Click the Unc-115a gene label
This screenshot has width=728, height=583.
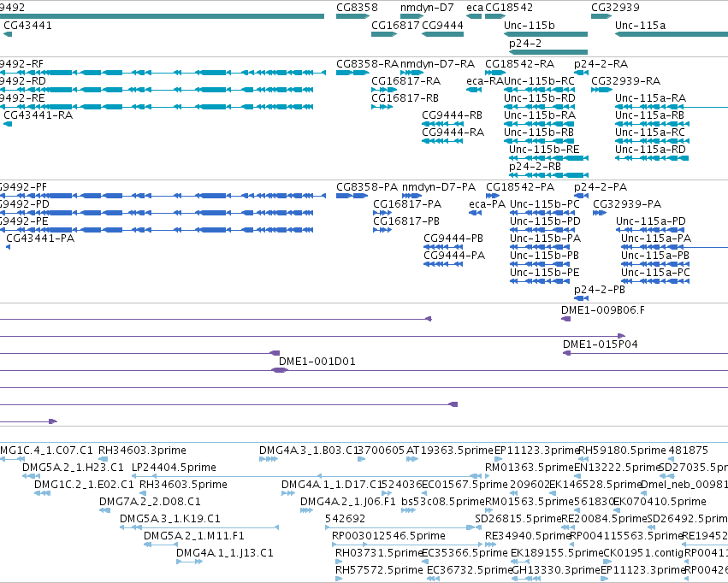[x=640, y=26]
